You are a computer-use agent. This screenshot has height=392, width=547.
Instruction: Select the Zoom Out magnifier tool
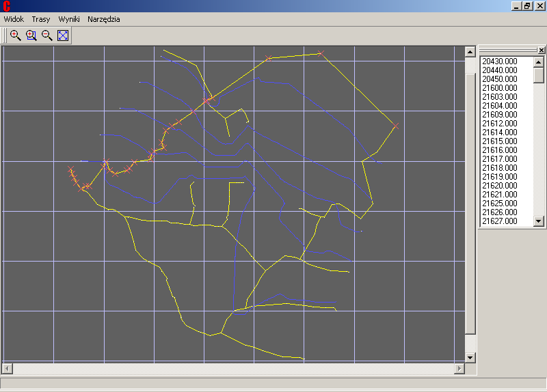(46, 36)
